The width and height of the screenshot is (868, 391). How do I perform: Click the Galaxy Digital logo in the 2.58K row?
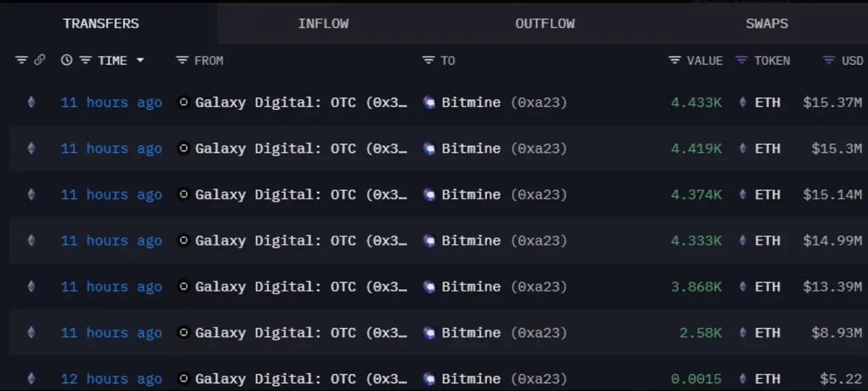click(x=184, y=332)
